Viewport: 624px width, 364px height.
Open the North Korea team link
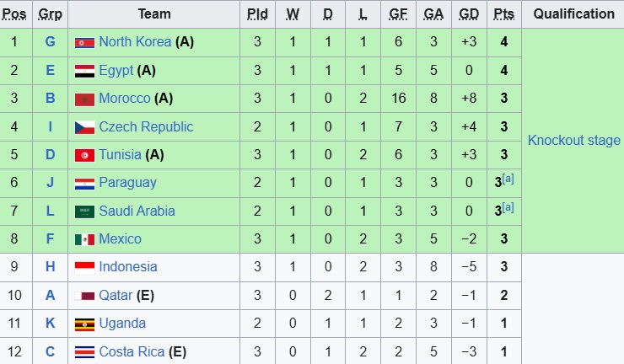pyautogui.click(x=135, y=42)
